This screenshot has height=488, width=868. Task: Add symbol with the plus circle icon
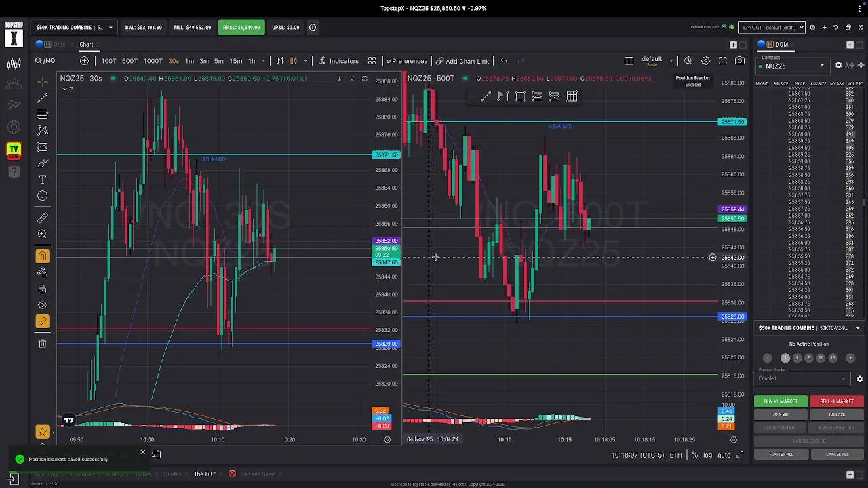tap(84, 61)
